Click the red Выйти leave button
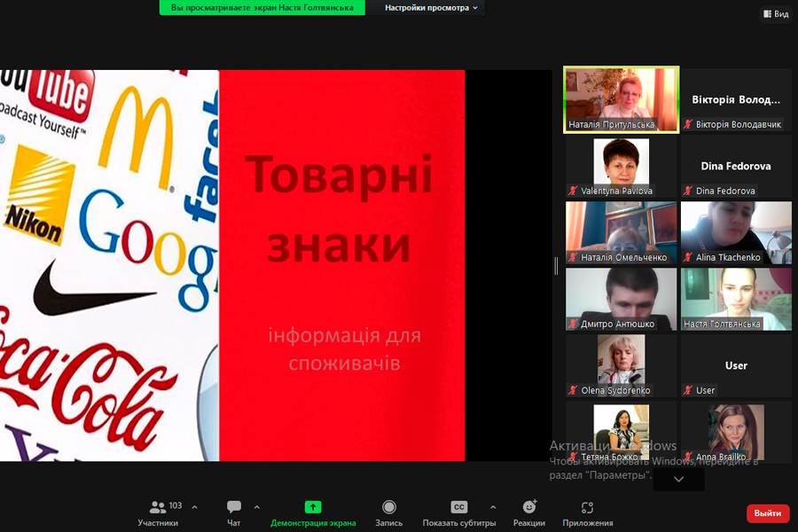Screen dimensions: 798x532 767,513
